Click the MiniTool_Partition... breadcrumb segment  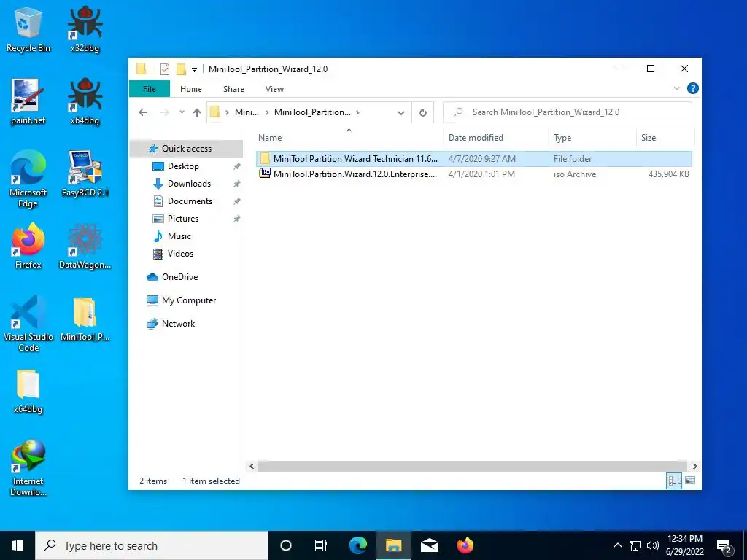(x=312, y=112)
